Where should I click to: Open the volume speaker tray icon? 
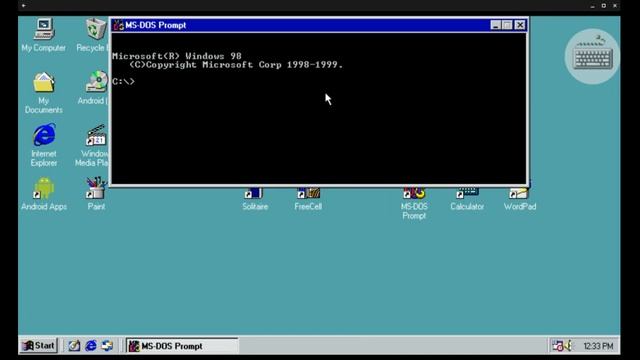568,346
